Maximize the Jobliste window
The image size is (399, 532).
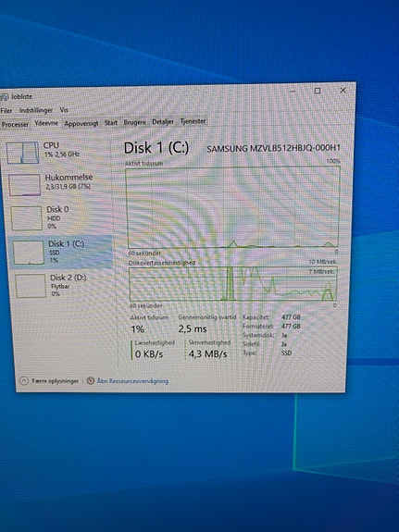318,91
